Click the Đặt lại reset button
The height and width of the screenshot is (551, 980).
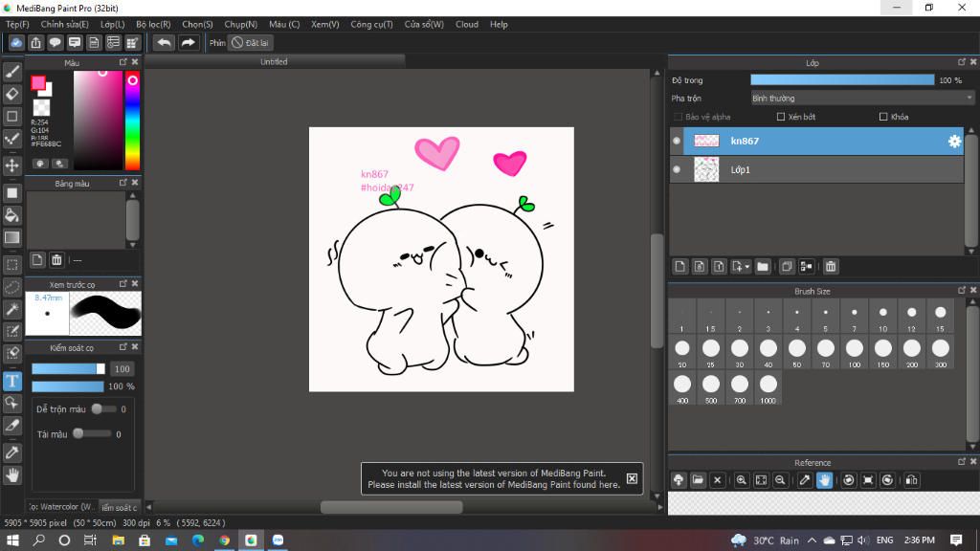coord(251,42)
